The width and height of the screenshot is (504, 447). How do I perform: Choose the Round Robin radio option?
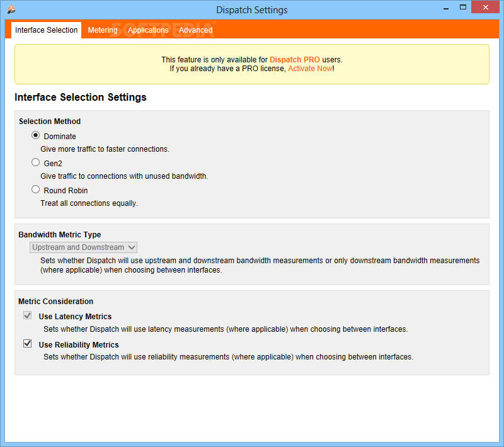[35, 189]
